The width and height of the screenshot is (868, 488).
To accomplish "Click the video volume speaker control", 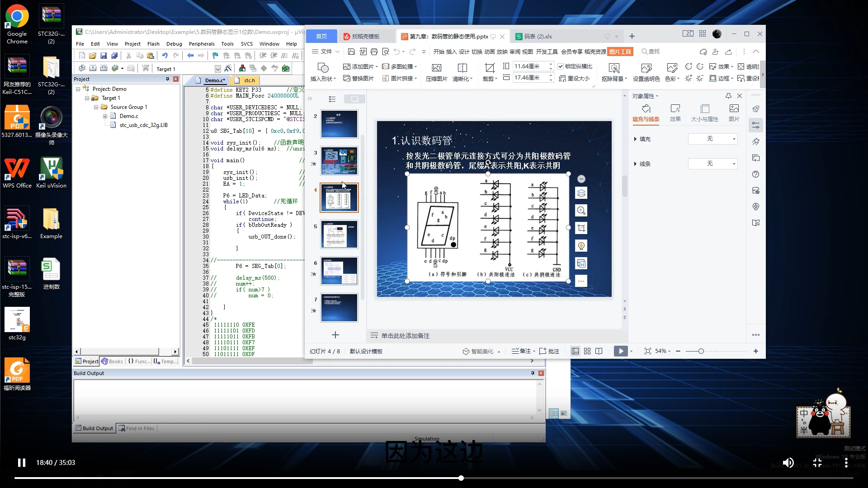I will pyautogui.click(x=788, y=462).
